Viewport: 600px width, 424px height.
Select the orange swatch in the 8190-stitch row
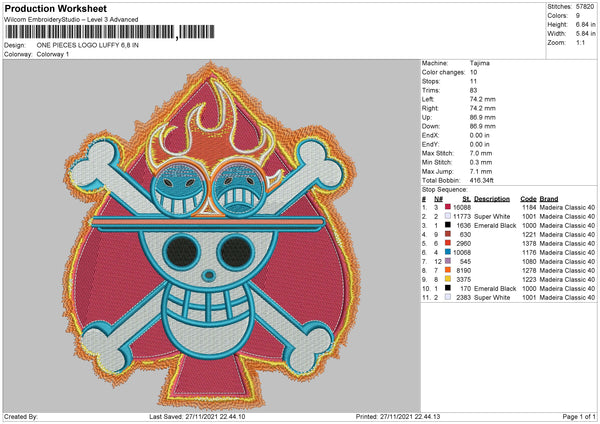tap(448, 270)
